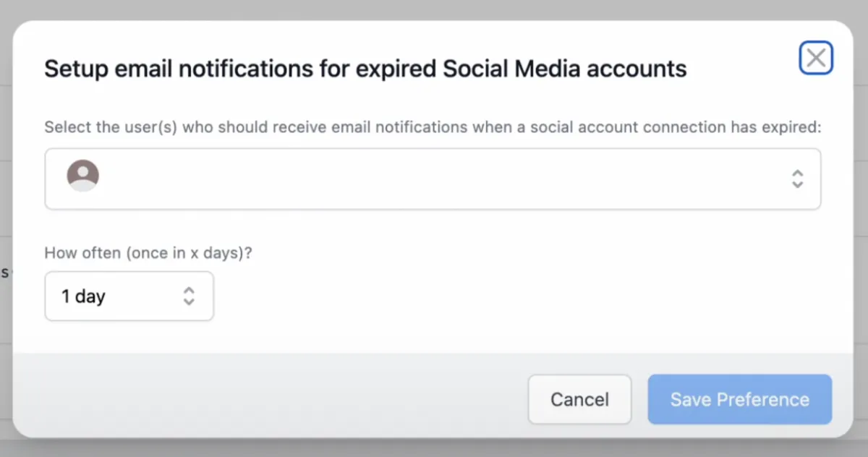The image size is (868, 457).
Task: Click the 'Save Preference' button
Action: pyautogui.click(x=739, y=399)
